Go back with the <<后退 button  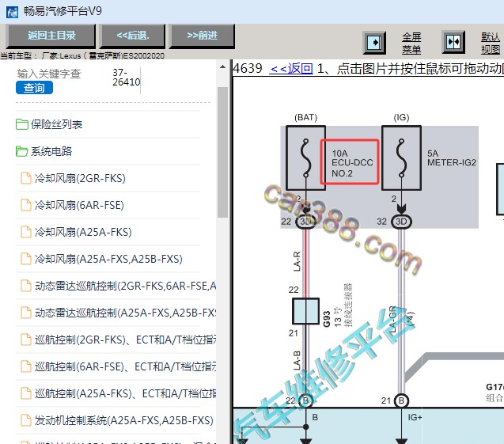pos(132,36)
